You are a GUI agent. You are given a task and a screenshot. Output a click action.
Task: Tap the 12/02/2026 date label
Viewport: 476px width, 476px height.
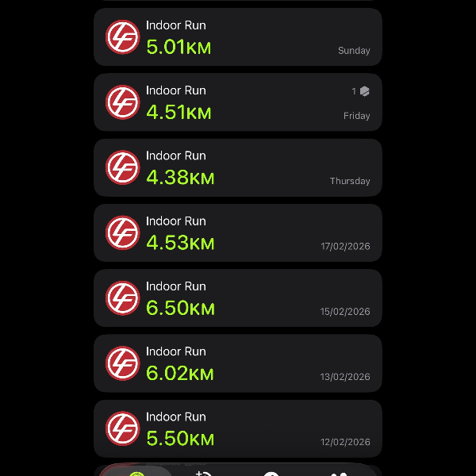pos(345,442)
